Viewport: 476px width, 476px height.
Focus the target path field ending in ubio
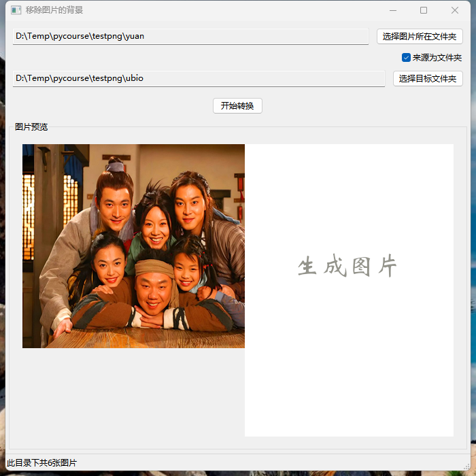(199, 79)
